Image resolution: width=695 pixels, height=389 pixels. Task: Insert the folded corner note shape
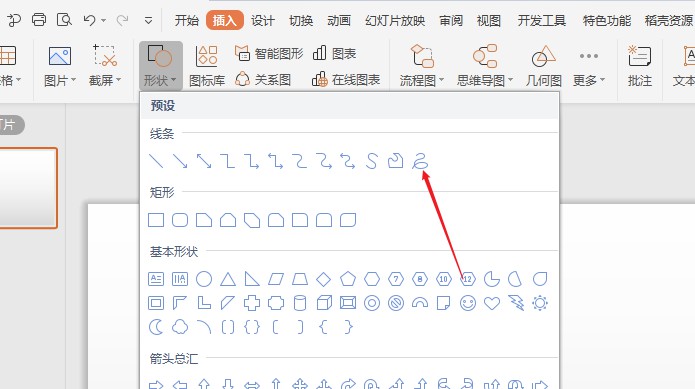pyautogui.click(x=444, y=303)
